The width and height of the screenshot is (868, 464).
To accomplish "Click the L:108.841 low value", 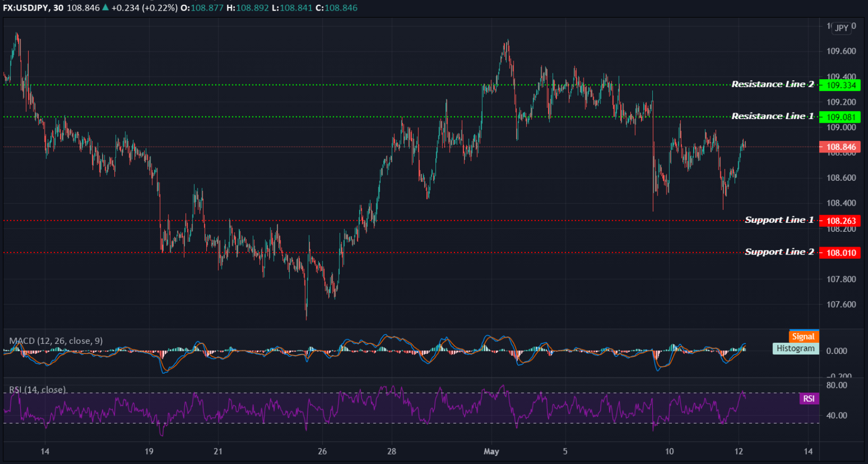I will point(291,8).
